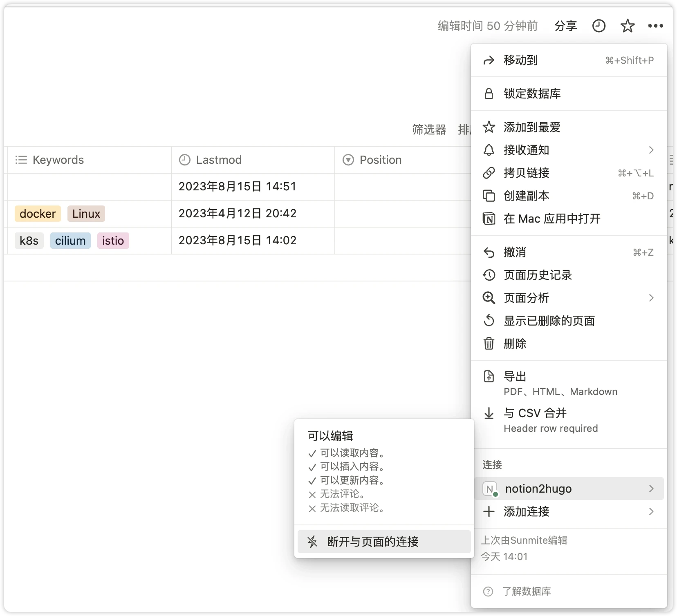Click the 分享 share button

point(565,26)
